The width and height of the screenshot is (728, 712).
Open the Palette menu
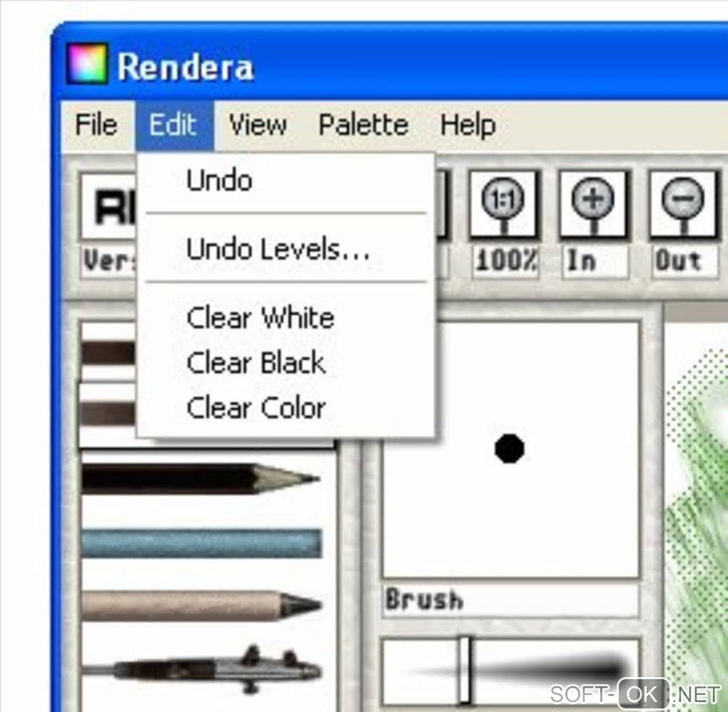363,125
